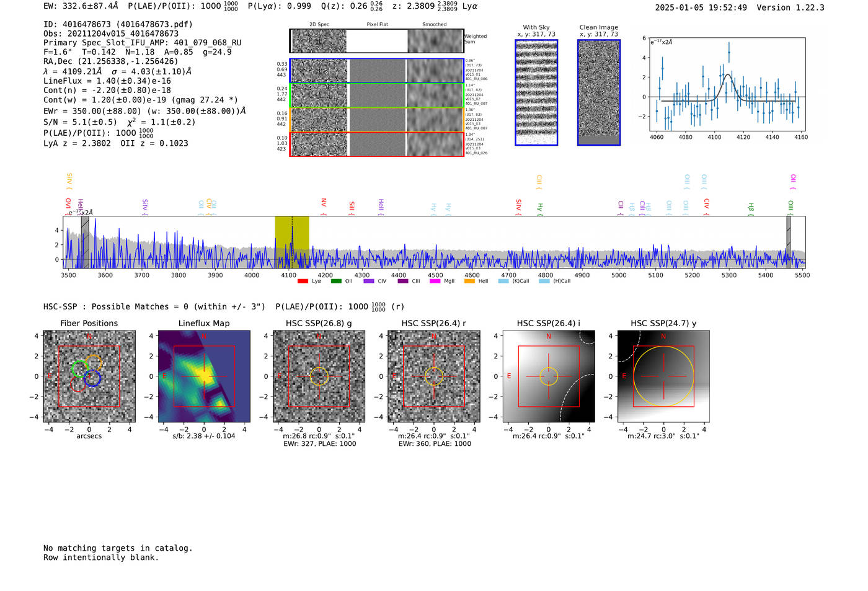The image size is (868, 591).
Task: Click the EWr = 350.00(±88.00) line
Action: (x=144, y=111)
